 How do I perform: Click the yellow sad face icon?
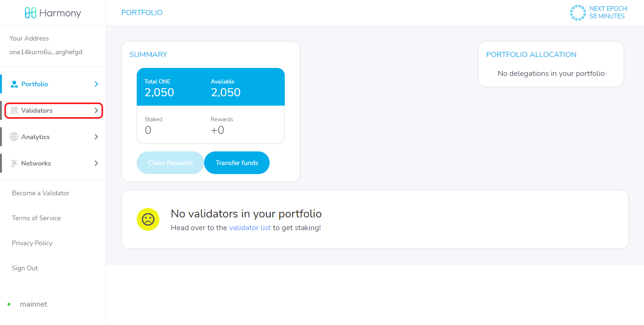(148, 219)
